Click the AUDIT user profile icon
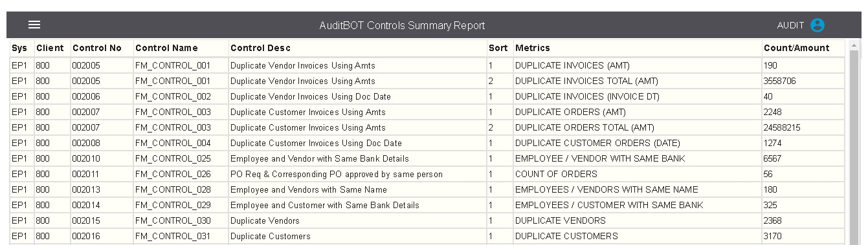The image size is (868, 245). (818, 25)
